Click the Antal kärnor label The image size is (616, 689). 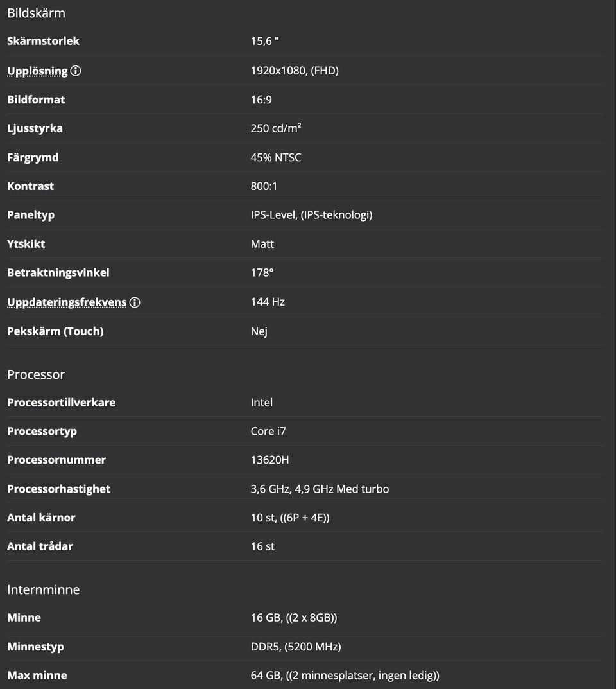(x=41, y=518)
